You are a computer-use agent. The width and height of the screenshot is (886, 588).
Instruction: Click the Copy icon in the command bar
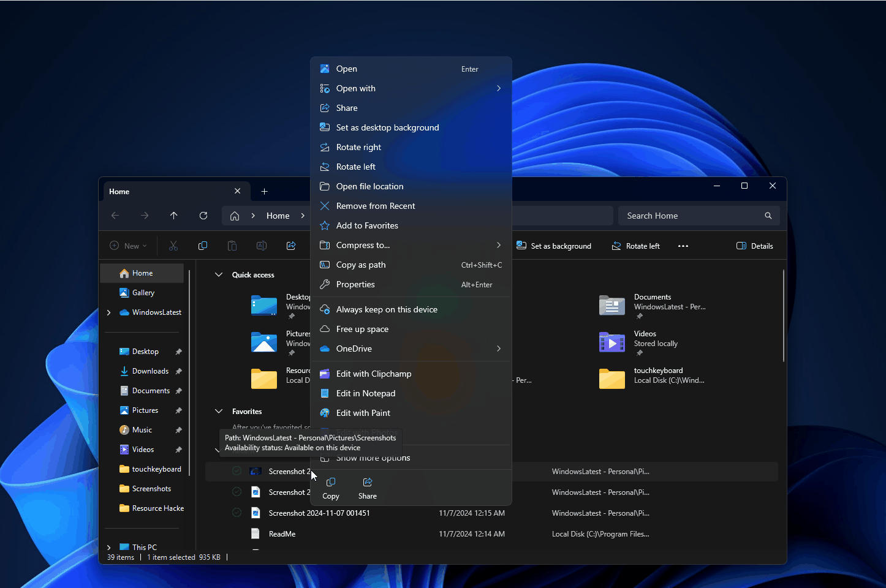[203, 245]
